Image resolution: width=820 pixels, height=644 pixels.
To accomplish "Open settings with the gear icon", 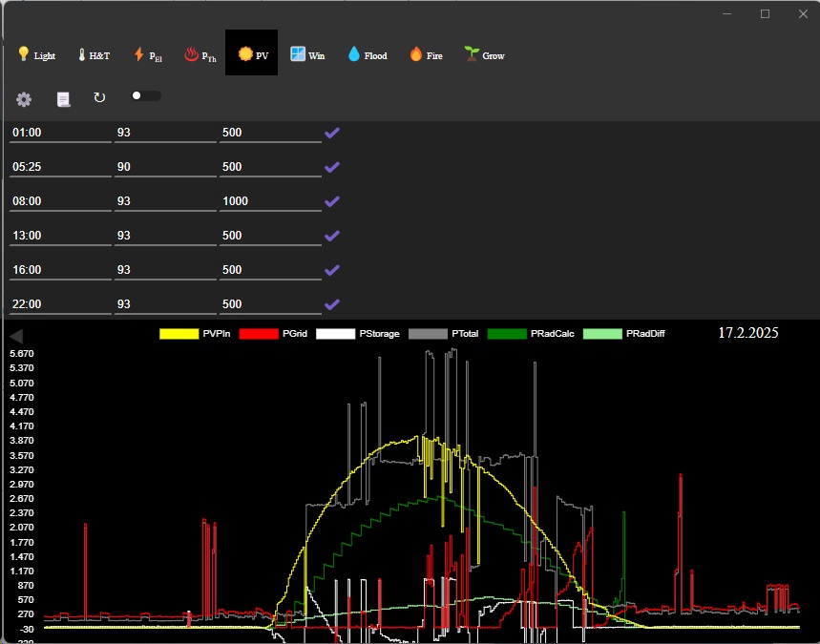I will tap(24, 99).
